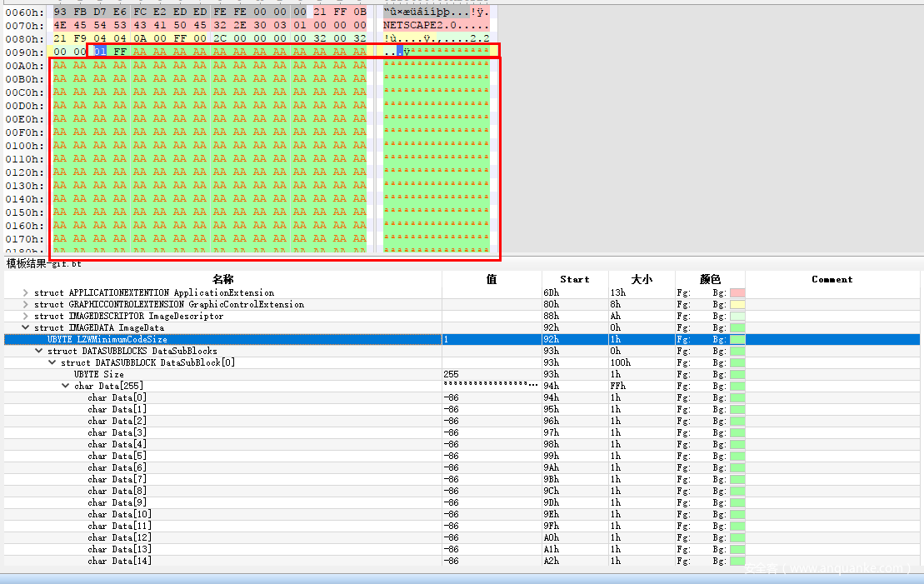Collapse the DATASUBBLOCKS DataSubBlocks node
Screen dimensions: 924x584
(x=38, y=351)
